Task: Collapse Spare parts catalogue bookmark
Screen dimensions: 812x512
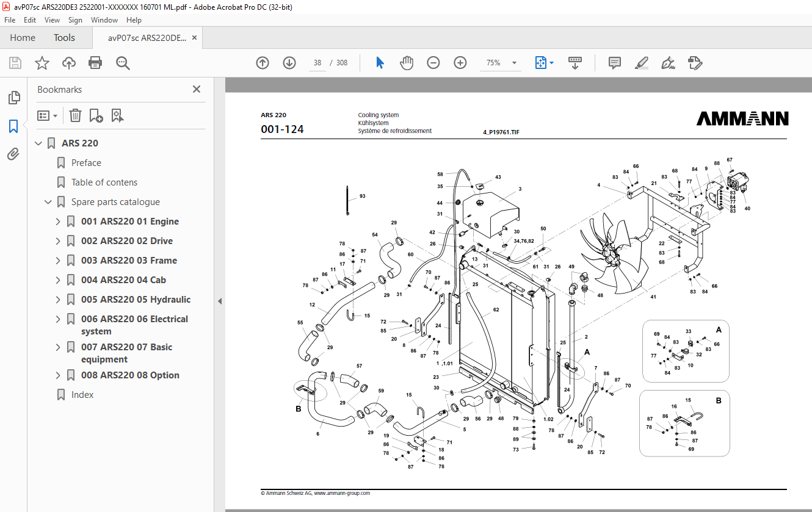Action: click(48, 202)
